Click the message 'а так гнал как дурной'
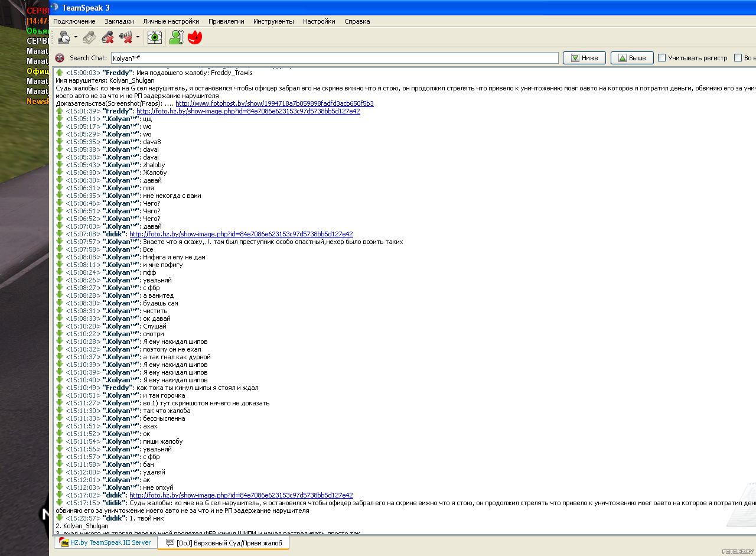 [177, 357]
